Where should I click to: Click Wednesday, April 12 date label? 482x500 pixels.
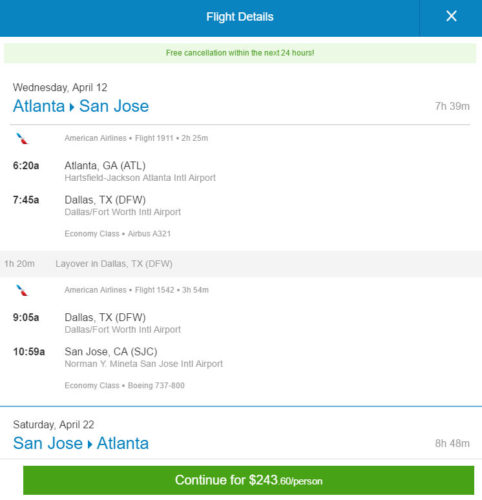pyautogui.click(x=60, y=88)
